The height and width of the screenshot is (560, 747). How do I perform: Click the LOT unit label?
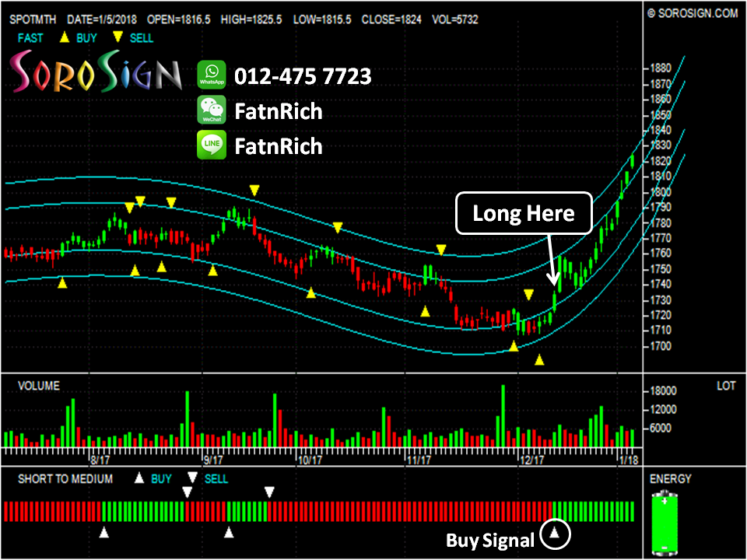point(726,385)
